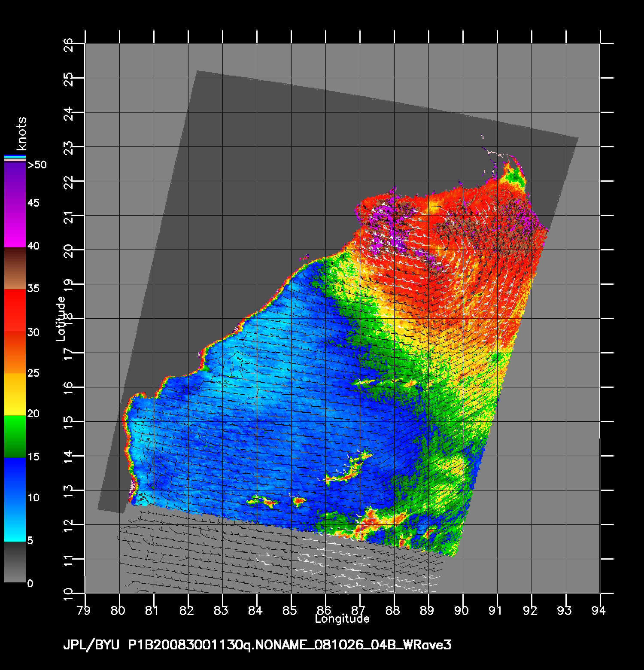Image resolution: width=644 pixels, height=670 pixels.
Task: Click the longitude tick label '82'
Action: (187, 610)
